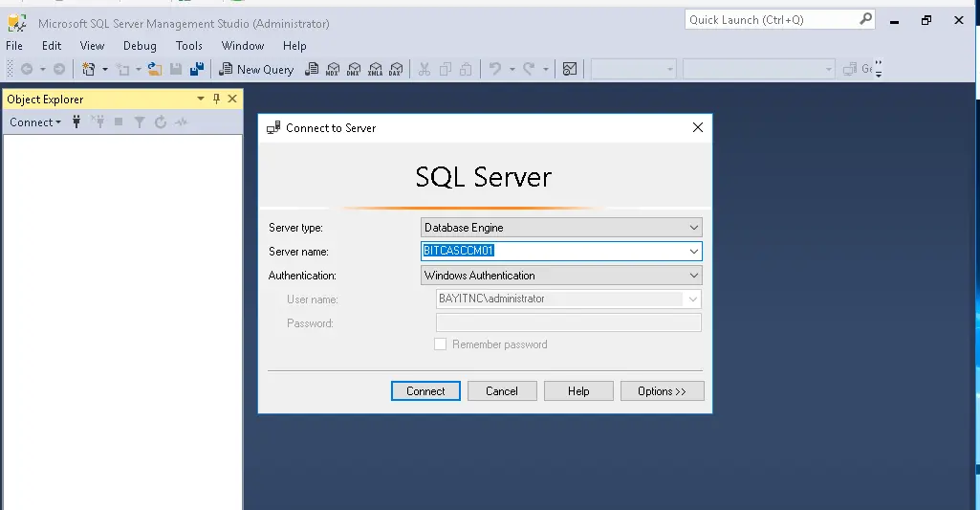Pin the Object Explorer panel
Viewport: 980px width, 510px height.
tap(216, 99)
